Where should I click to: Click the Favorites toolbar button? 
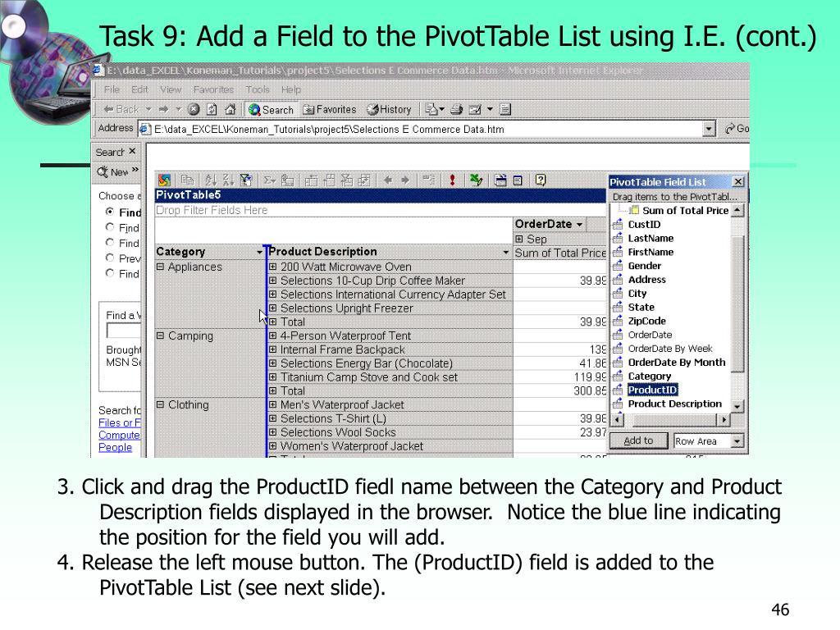point(330,109)
